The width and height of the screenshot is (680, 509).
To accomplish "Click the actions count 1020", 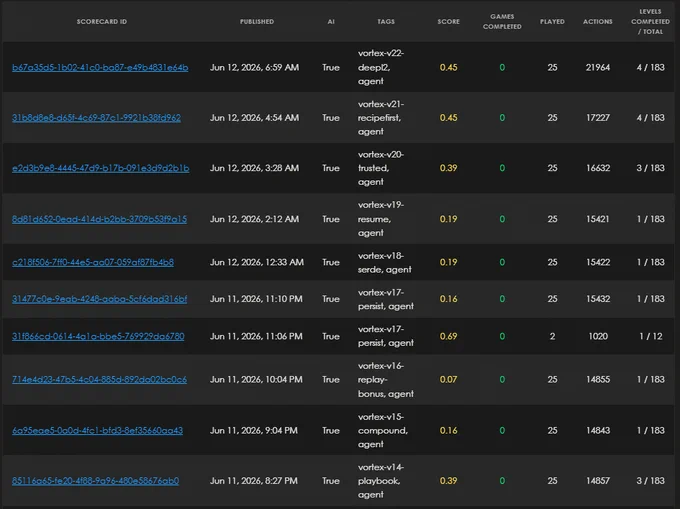I will (x=598, y=336).
